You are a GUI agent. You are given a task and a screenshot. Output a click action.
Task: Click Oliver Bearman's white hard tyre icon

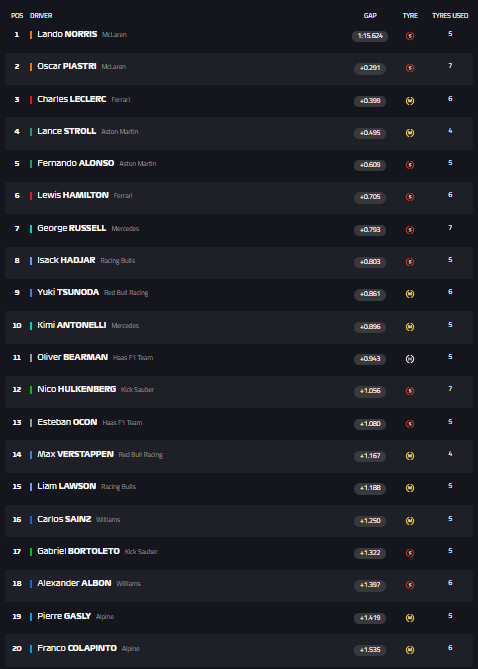[410, 359]
